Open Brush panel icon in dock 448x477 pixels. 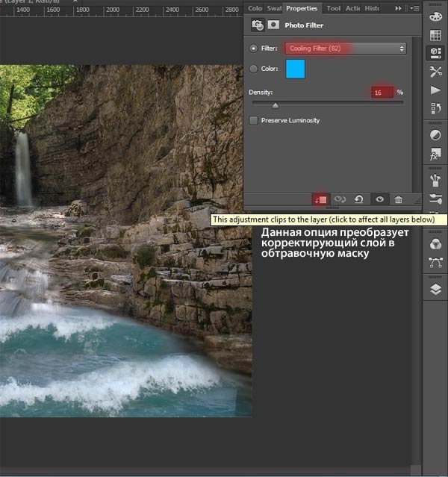(435, 199)
